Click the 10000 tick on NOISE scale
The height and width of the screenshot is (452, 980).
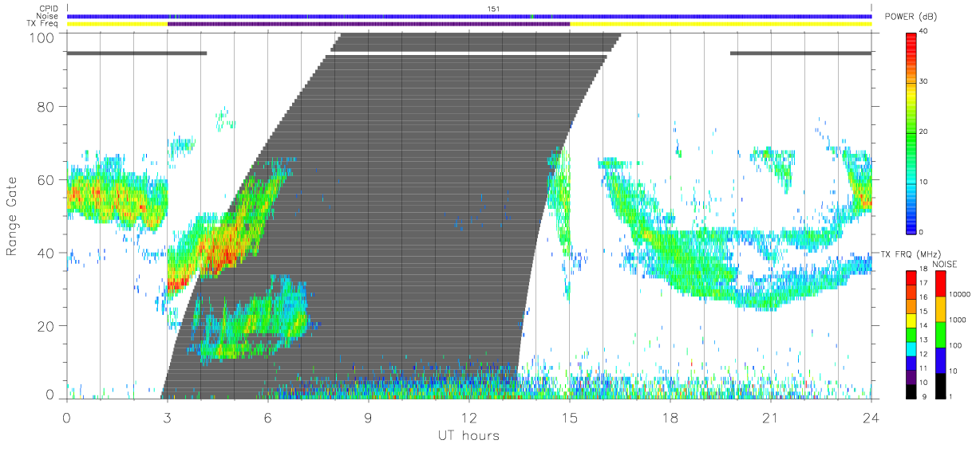959,294
